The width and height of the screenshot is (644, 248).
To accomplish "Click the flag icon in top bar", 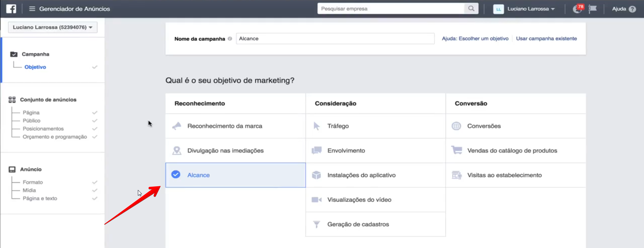I will tap(593, 9).
